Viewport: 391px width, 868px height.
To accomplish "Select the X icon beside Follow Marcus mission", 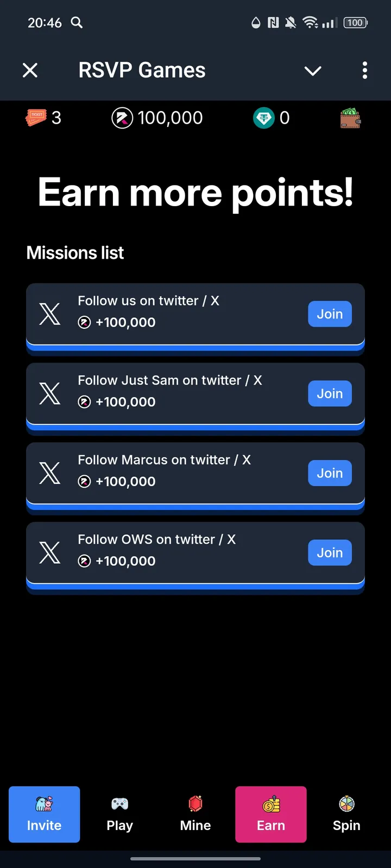I will coord(50,473).
